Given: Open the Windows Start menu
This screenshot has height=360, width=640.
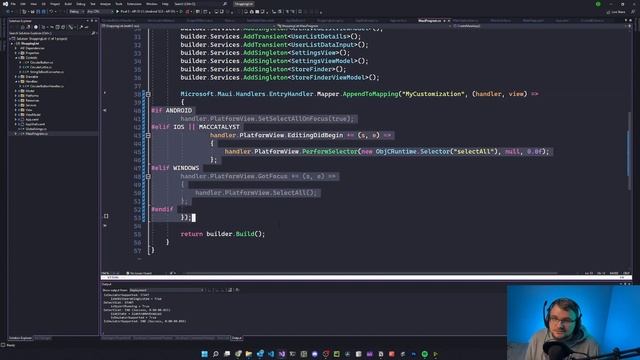Looking at the screenshot, I should pos(204,354).
